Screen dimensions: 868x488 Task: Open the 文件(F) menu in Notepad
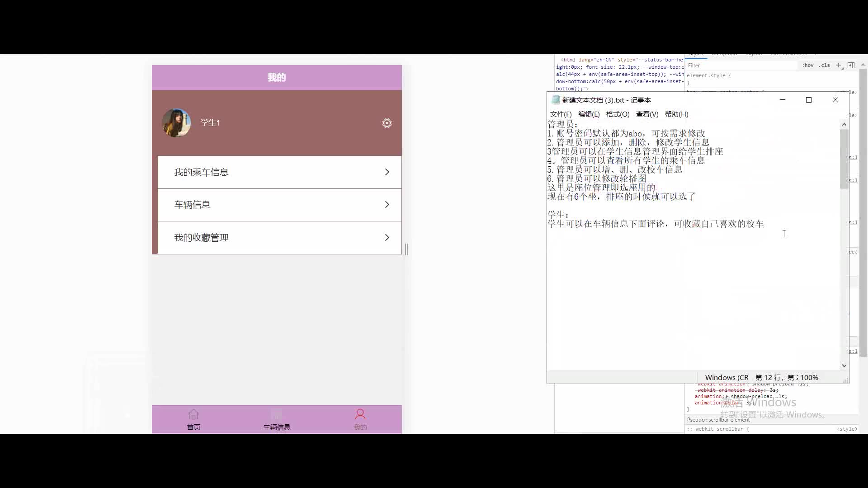(561, 114)
